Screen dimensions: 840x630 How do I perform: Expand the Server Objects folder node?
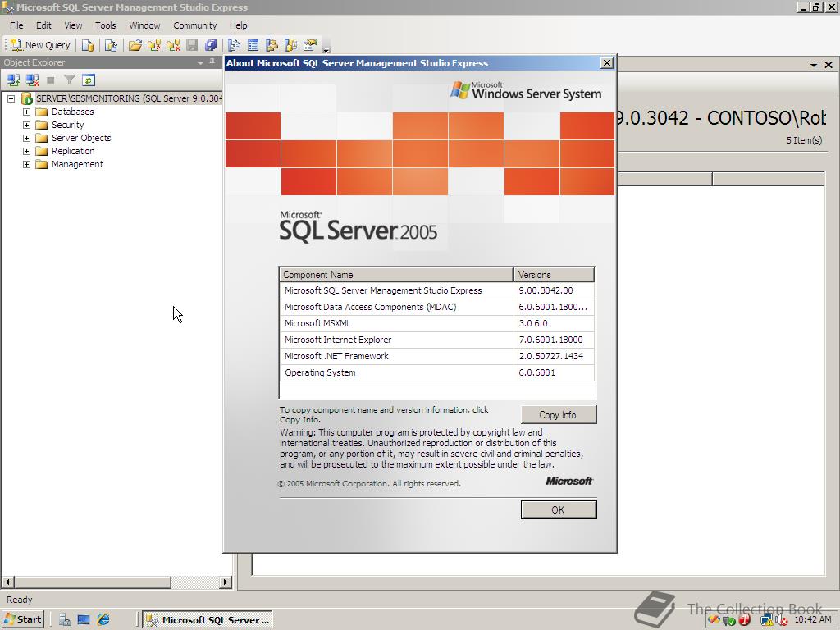[26, 138]
